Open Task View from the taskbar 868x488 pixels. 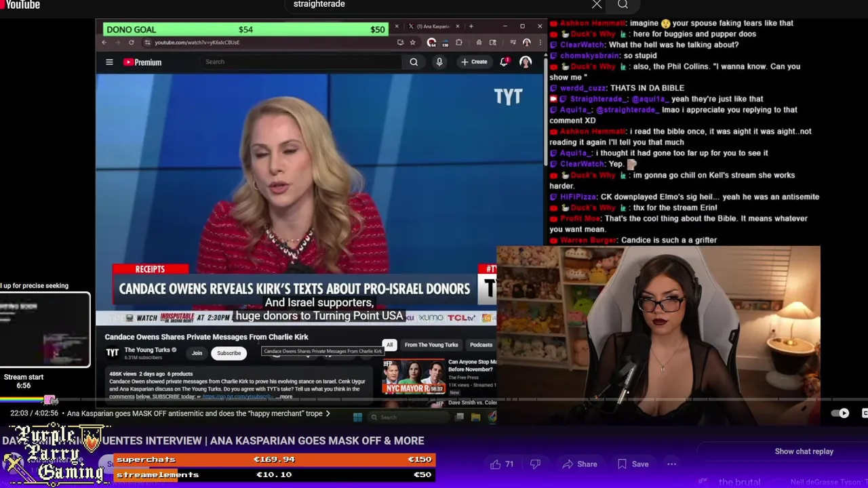pyautogui.click(x=460, y=418)
